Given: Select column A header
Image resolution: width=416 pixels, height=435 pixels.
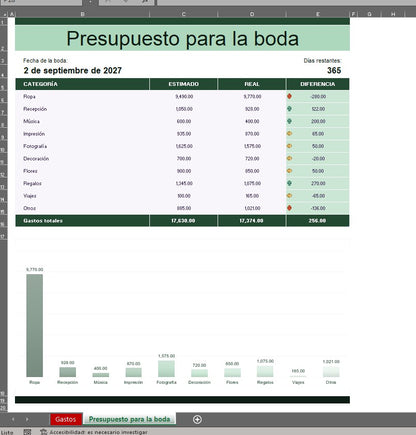Looking at the screenshot, I should (x=12, y=14).
